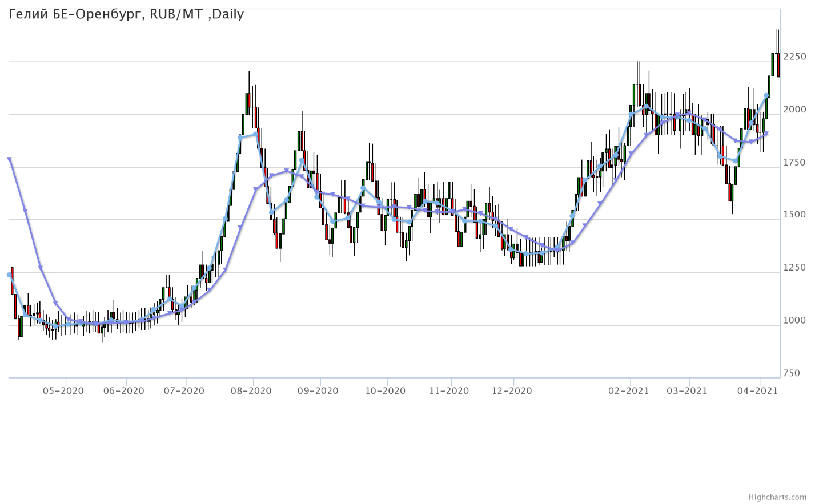Click the 06-2020 date axis label
This screenshot has width=815, height=504.
point(124,391)
